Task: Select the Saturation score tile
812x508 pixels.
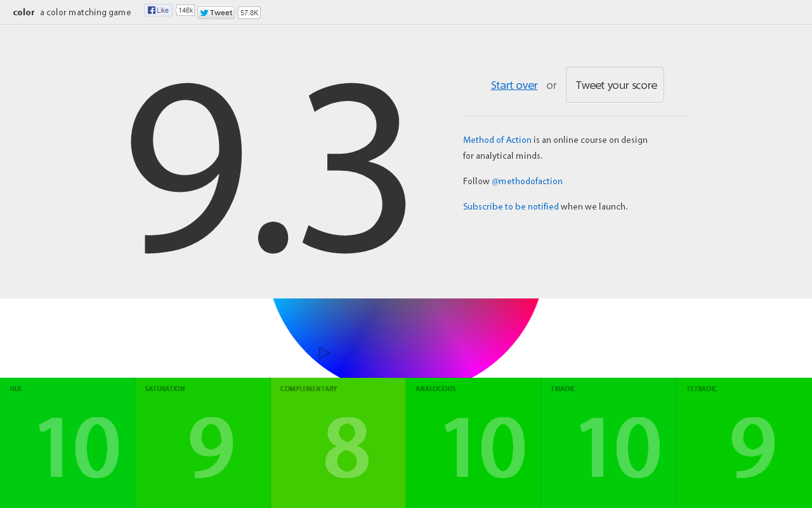Action: point(203,443)
